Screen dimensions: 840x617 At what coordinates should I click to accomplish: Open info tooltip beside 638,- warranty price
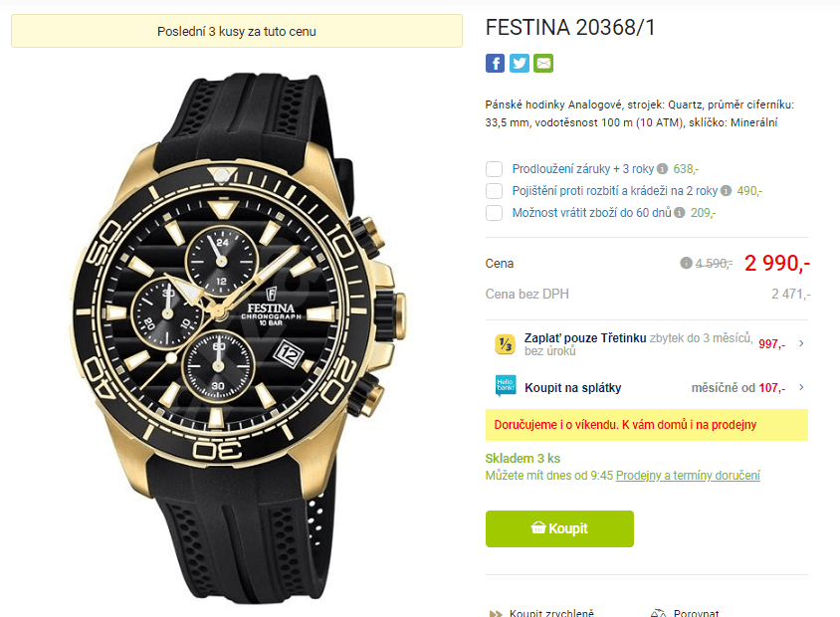coord(663,169)
